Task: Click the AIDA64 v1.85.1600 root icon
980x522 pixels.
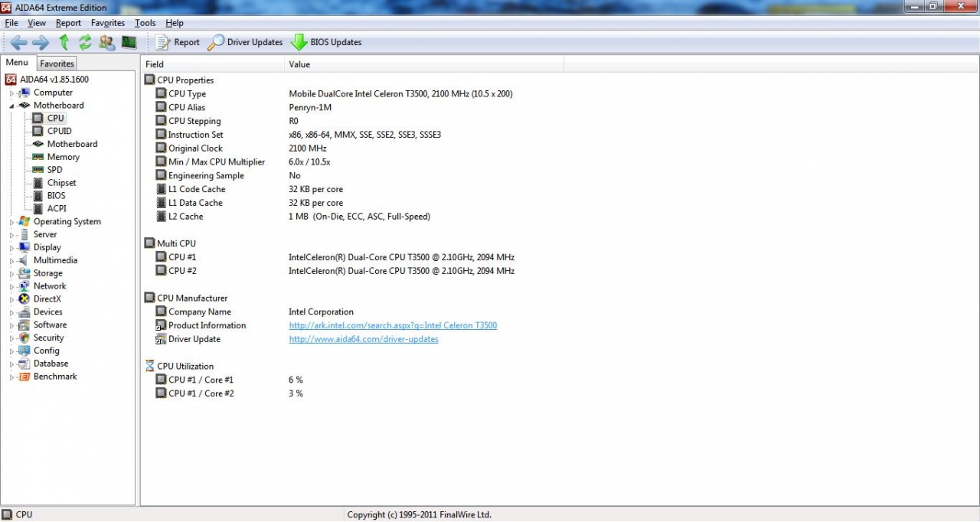Action: click(11, 80)
